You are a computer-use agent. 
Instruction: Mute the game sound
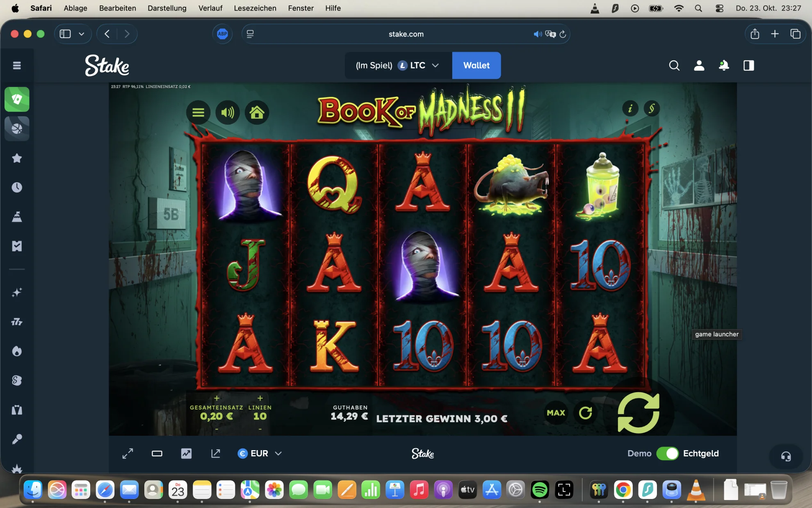(x=228, y=112)
